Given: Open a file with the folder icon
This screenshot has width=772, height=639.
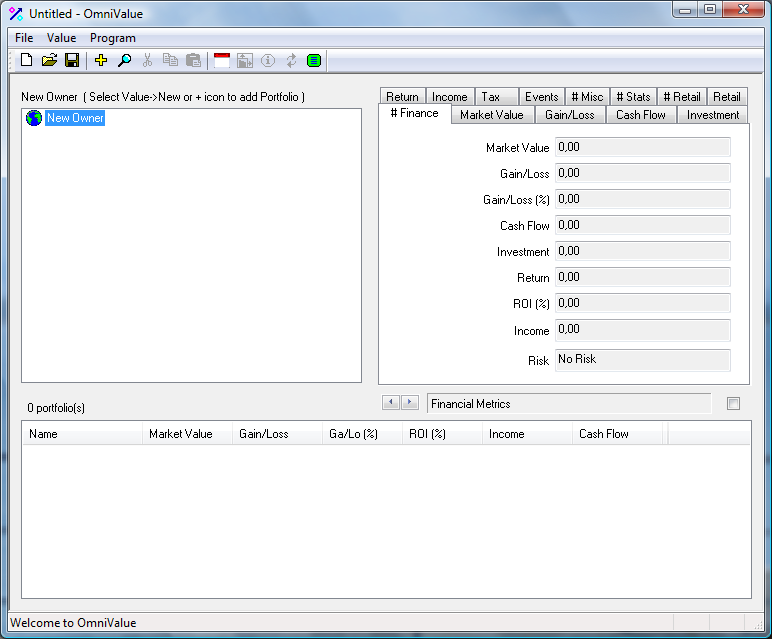Looking at the screenshot, I should point(49,61).
